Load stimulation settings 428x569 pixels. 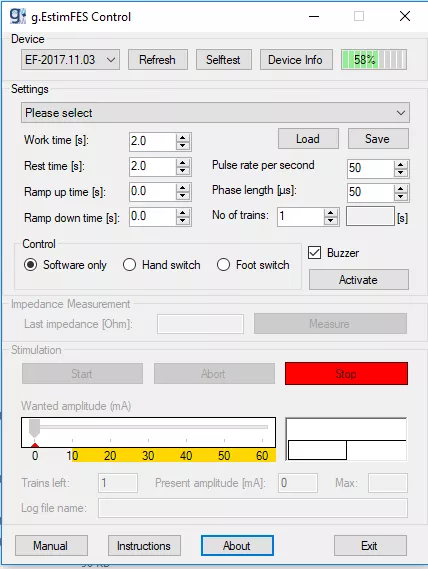pyautogui.click(x=308, y=139)
